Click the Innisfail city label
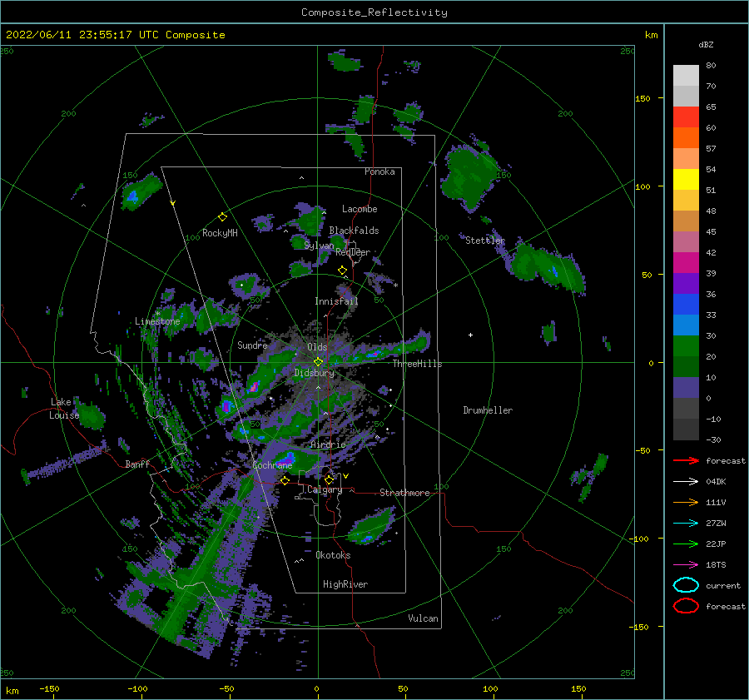Screen dimensions: 749x700 (x=336, y=301)
